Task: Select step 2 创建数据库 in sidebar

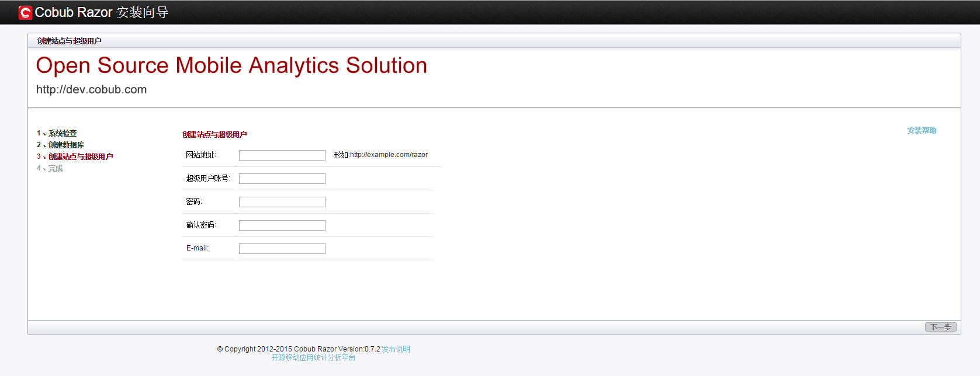Action: pyautogui.click(x=61, y=145)
